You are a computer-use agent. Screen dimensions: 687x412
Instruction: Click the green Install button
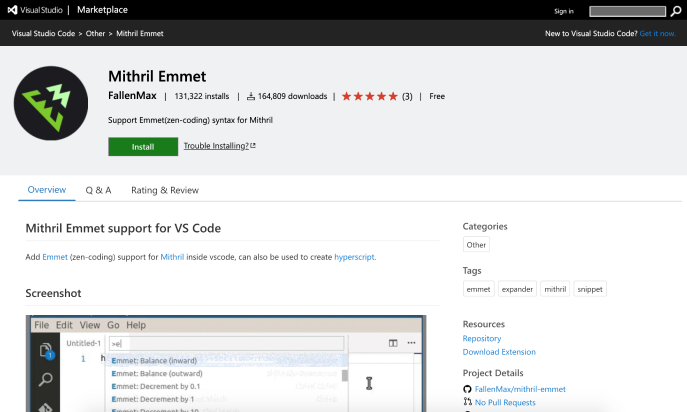pyautogui.click(x=143, y=147)
